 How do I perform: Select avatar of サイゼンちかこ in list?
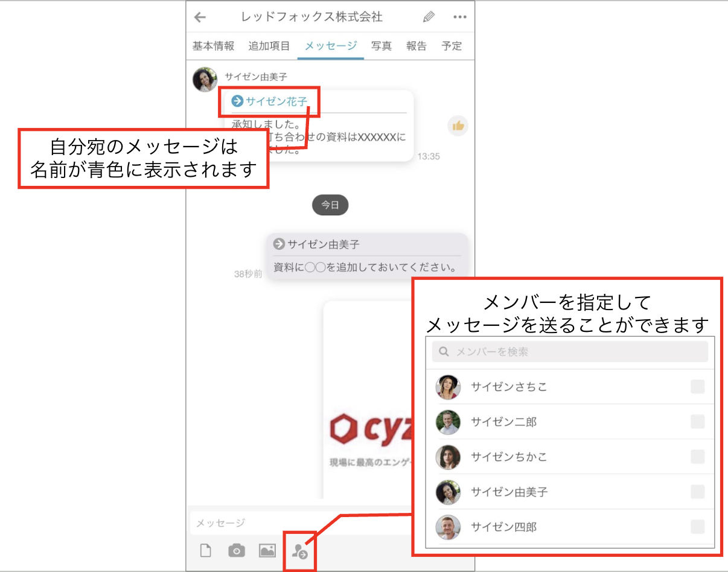tap(448, 457)
